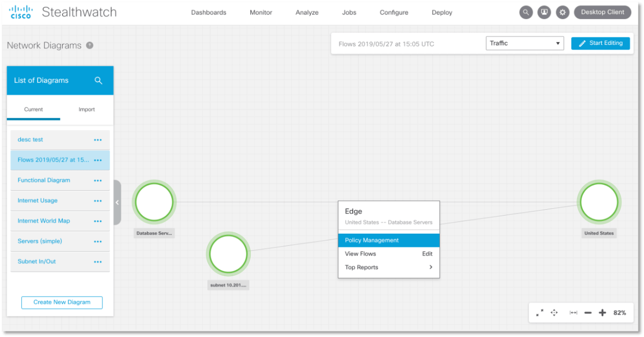644x337 pixels.
Task: Click the Start Editing button
Action: click(x=601, y=43)
